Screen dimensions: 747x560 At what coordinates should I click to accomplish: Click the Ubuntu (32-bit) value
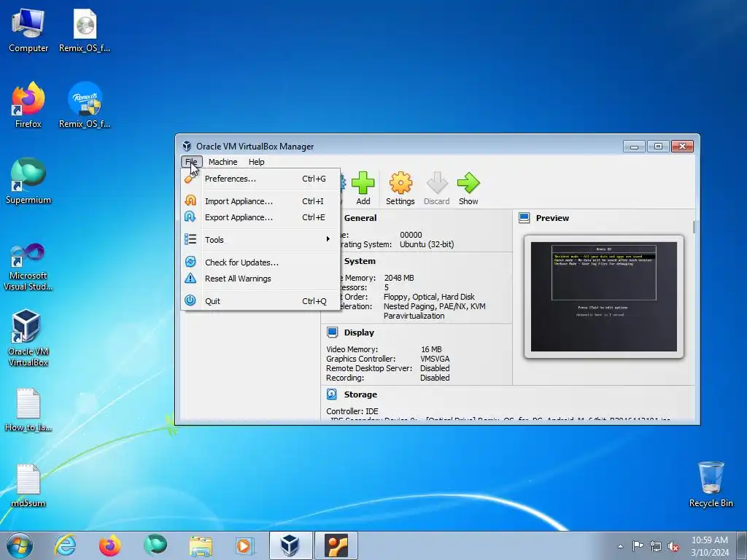click(x=427, y=244)
